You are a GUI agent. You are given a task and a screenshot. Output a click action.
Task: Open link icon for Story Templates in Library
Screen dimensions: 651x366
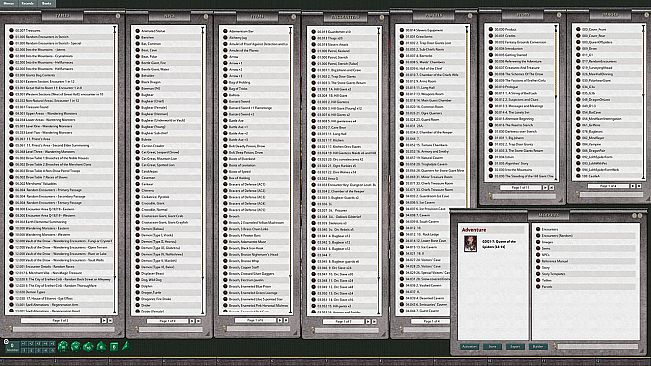pyautogui.click(x=538, y=274)
